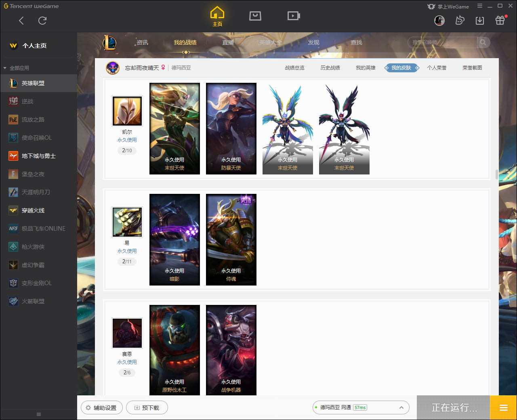Image resolution: width=517 pixels, height=420 pixels.
Task: Switch to 战绩总览 sub-tab
Action: click(x=295, y=68)
